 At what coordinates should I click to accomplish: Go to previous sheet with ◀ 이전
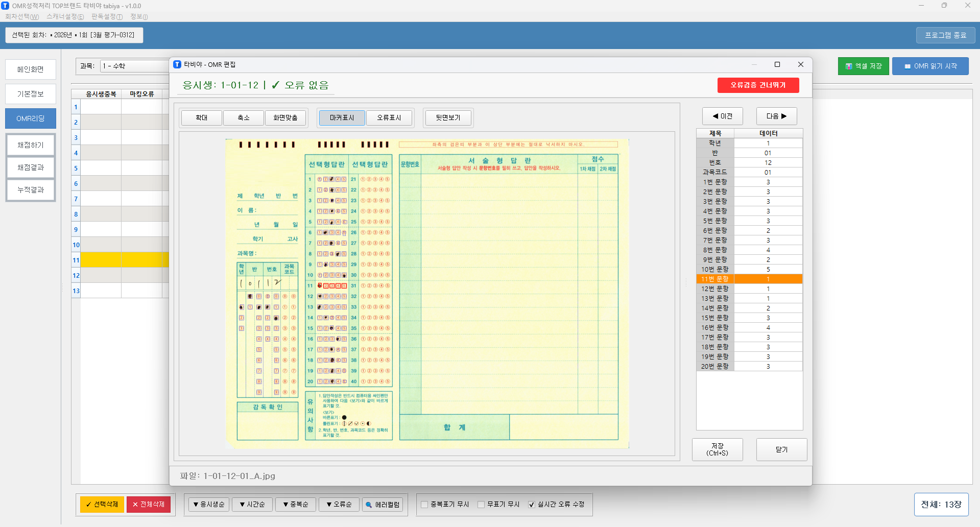[x=722, y=116]
